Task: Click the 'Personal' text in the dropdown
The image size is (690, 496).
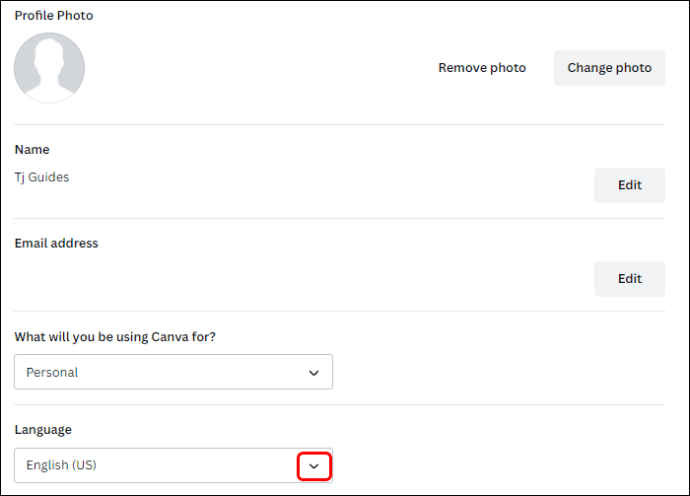Action: coord(52,372)
